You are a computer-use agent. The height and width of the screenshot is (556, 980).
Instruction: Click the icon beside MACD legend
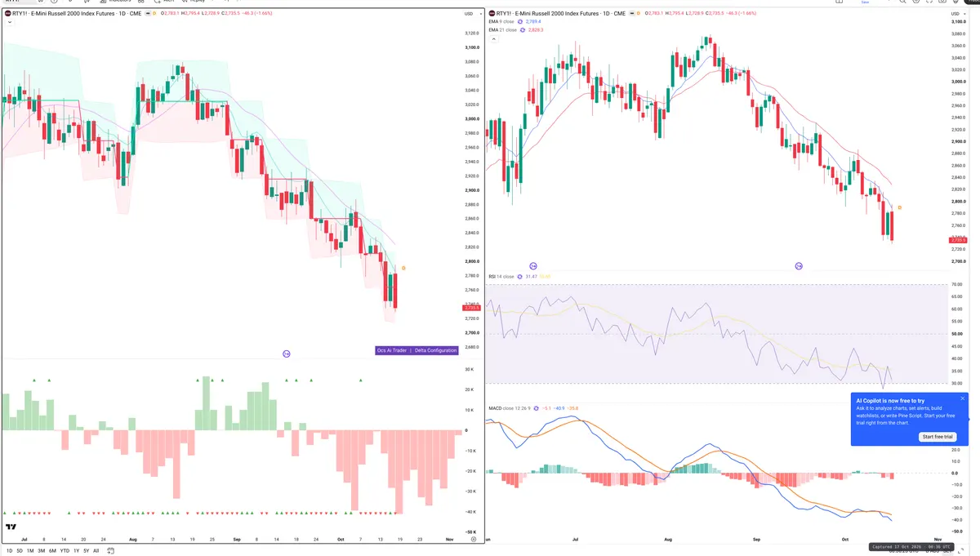[537, 407]
